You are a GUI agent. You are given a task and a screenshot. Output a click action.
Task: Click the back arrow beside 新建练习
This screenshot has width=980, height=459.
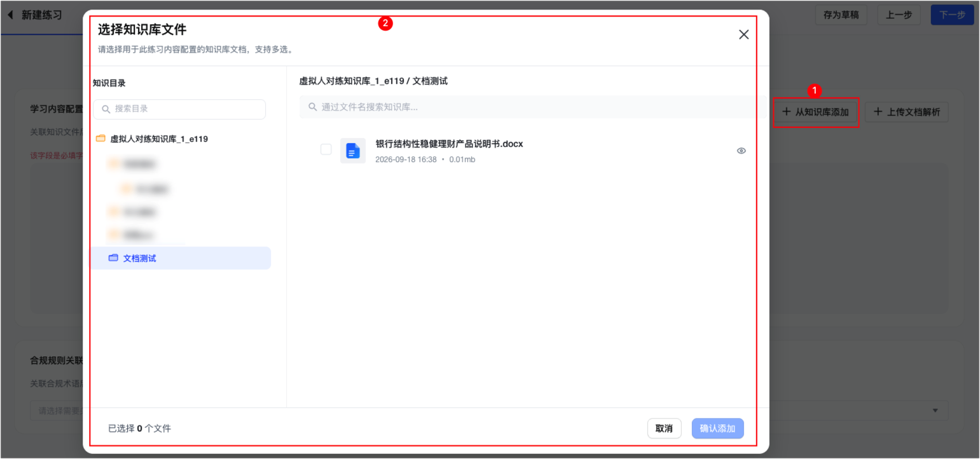click(x=10, y=15)
